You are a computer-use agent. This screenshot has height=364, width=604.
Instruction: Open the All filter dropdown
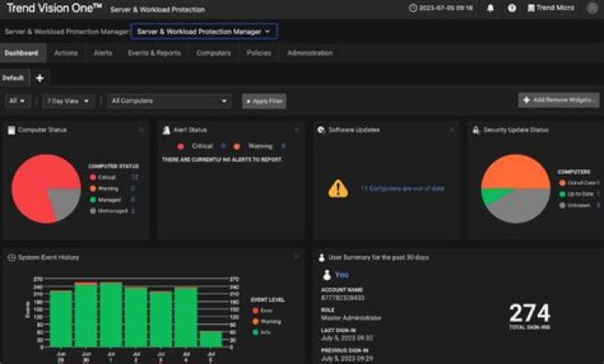click(x=18, y=101)
